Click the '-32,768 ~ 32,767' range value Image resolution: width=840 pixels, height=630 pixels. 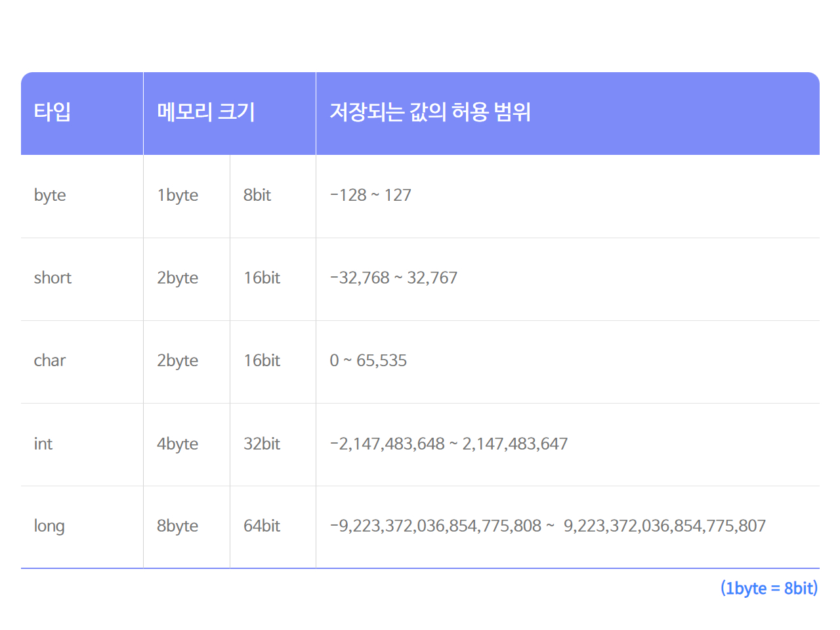click(393, 278)
